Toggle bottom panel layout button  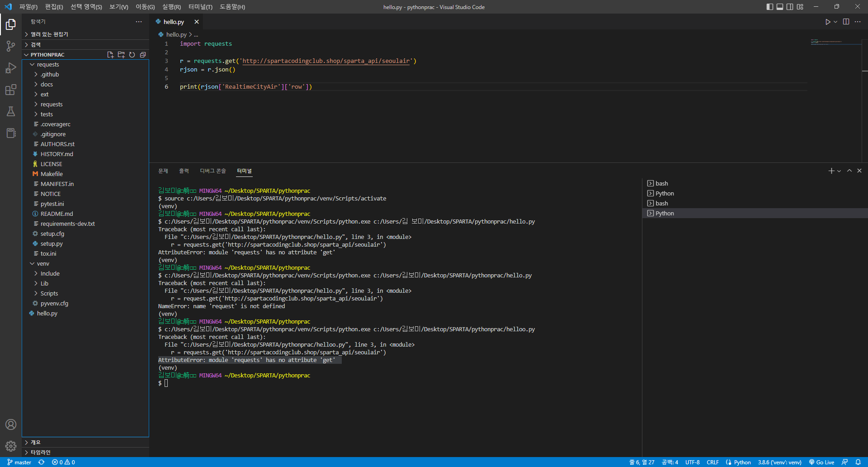[x=780, y=7]
